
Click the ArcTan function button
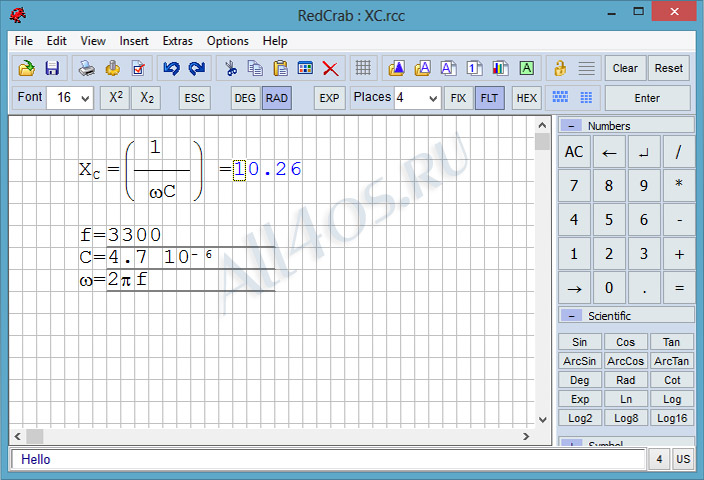(x=671, y=361)
